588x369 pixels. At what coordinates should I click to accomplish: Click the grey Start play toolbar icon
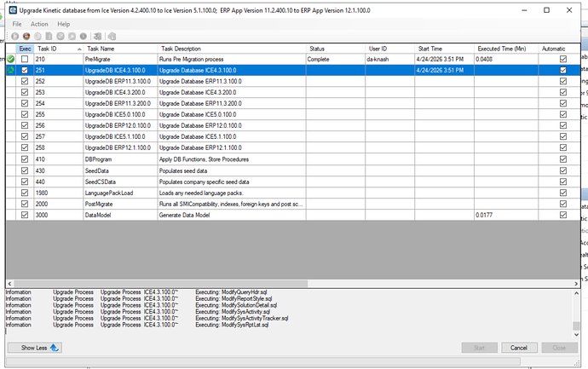[15, 37]
